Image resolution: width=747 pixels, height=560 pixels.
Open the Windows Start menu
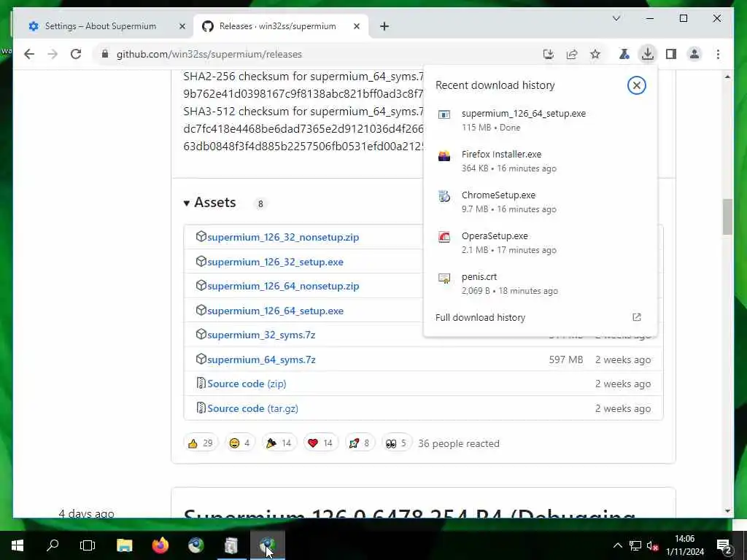point(18,545)
